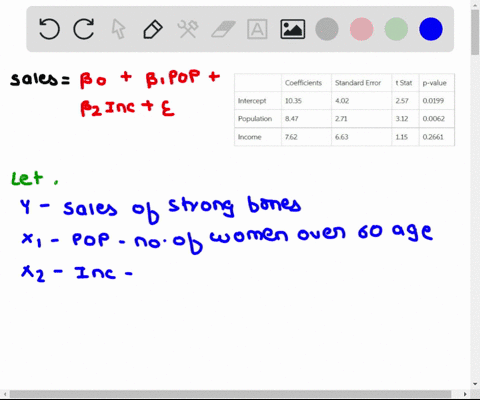The width and height of the screenshot is (480, 400).
Task: Click the horizontal scrollbar left arrow
Action: click(x=4, y=394)
